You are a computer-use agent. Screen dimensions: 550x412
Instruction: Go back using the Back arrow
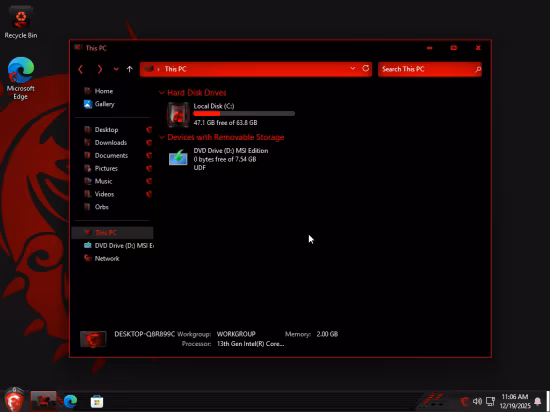(81, 69)
